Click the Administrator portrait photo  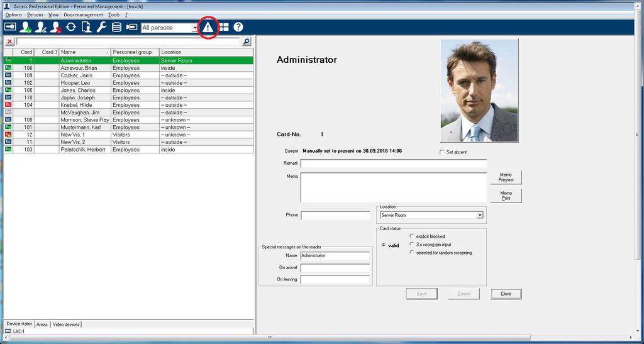(479, 91)
